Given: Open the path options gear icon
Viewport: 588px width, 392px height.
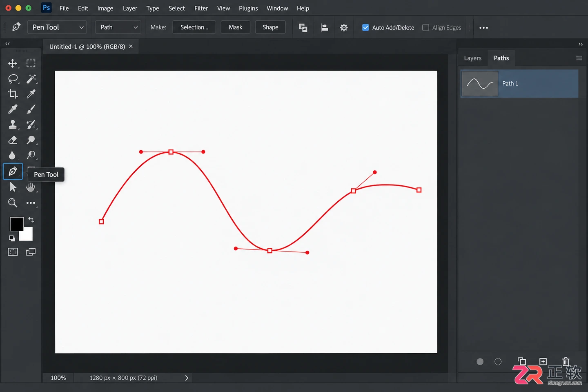Looking at the screenshot, I should [344, 27].
